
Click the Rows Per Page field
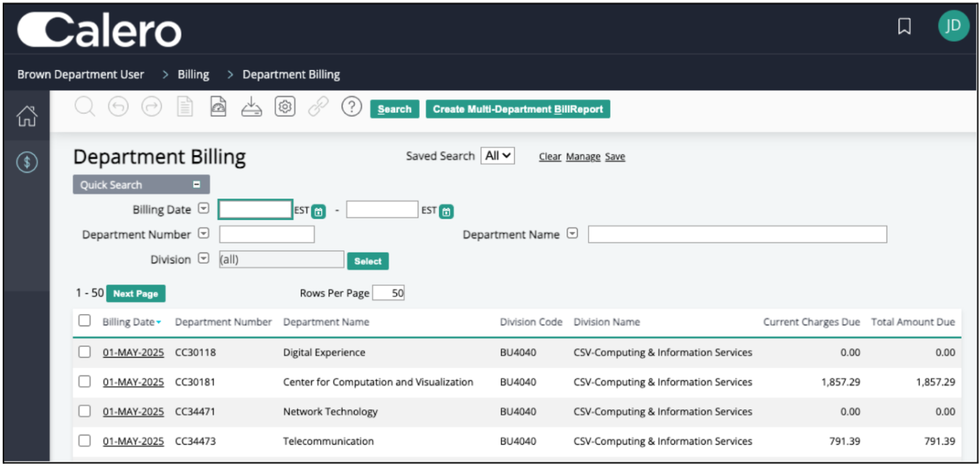coord(388,293)
